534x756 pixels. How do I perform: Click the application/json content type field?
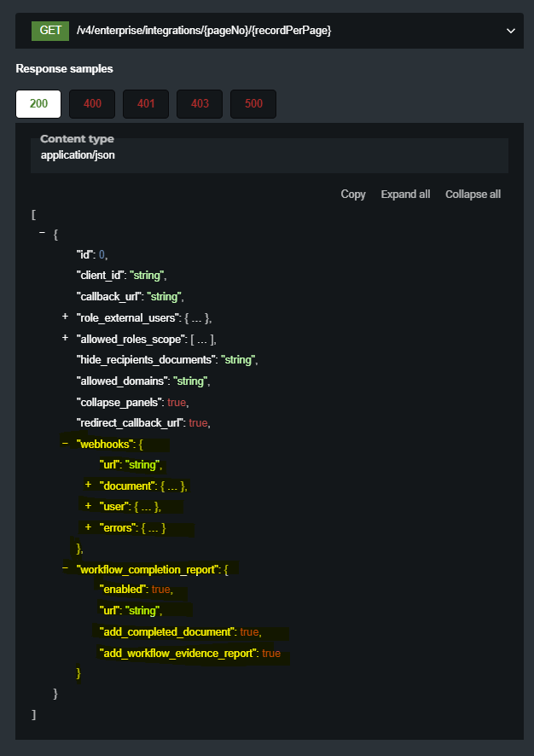(78, 155)
